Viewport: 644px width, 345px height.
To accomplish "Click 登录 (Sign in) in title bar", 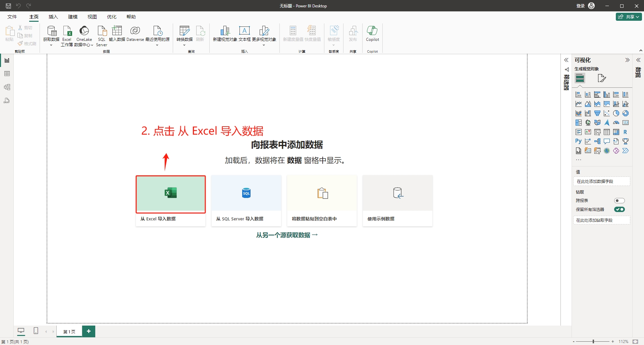I will click(x=581, y=6).
